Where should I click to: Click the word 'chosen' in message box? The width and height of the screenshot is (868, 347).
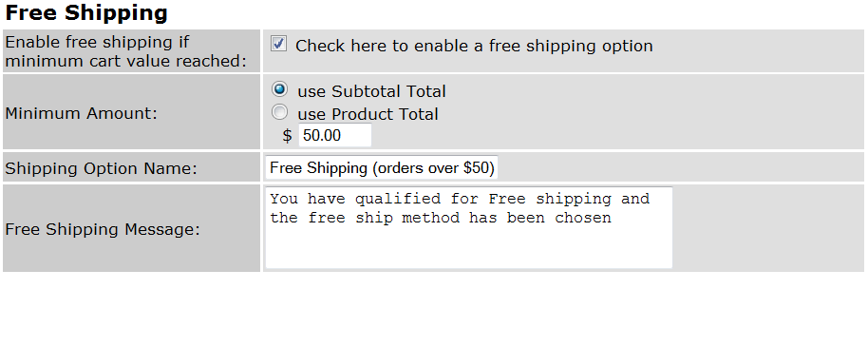[583, 218]
